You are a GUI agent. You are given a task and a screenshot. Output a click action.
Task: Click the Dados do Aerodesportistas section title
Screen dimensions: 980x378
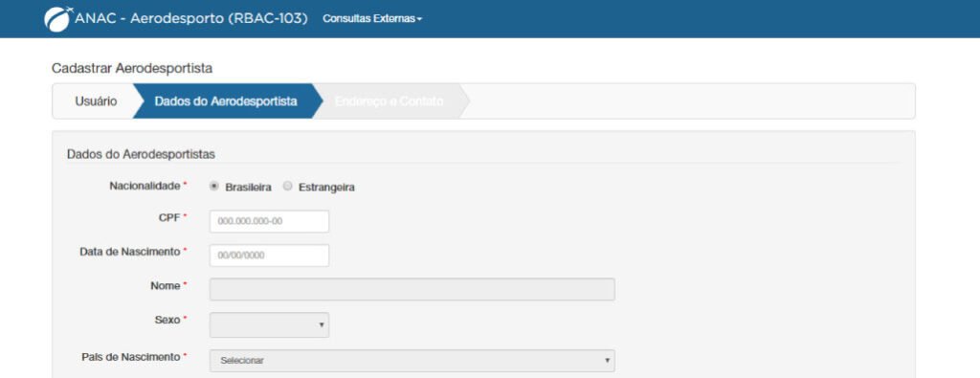[x=142, y=154]
